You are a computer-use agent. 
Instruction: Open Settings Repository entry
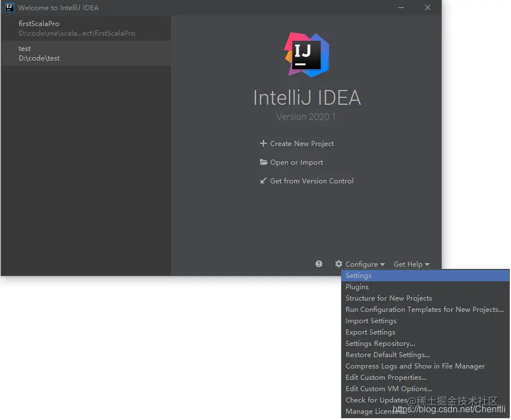click(425, 344)
